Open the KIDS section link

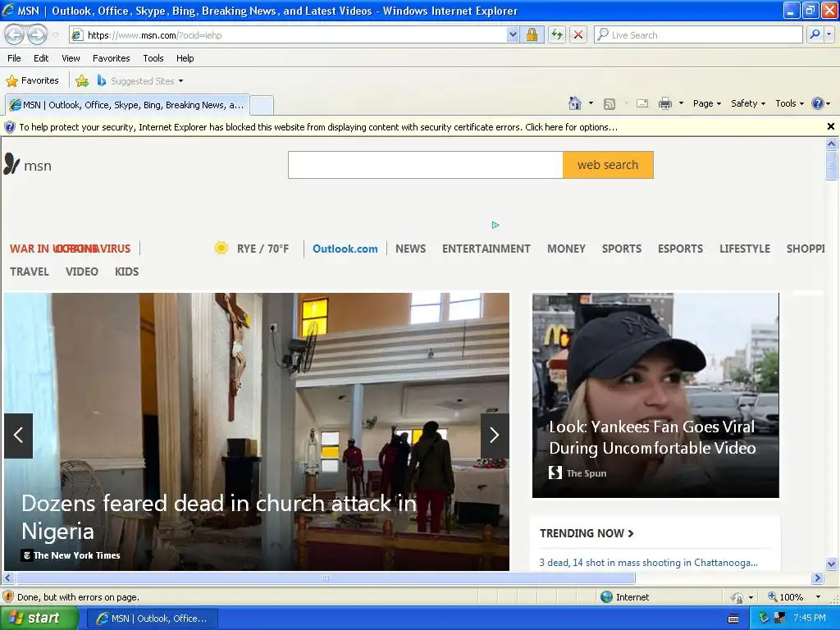click(126, 272)
